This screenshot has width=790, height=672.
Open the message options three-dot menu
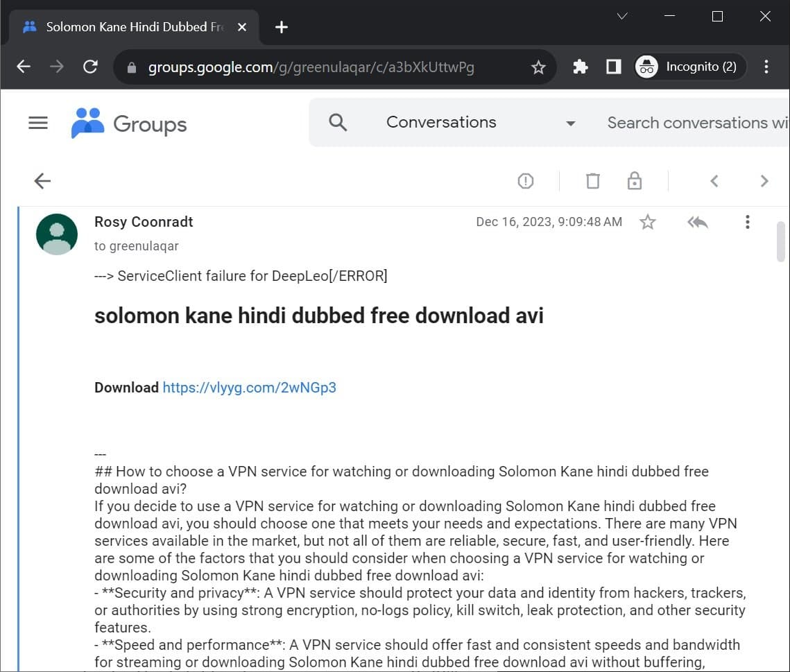(747, 222)
